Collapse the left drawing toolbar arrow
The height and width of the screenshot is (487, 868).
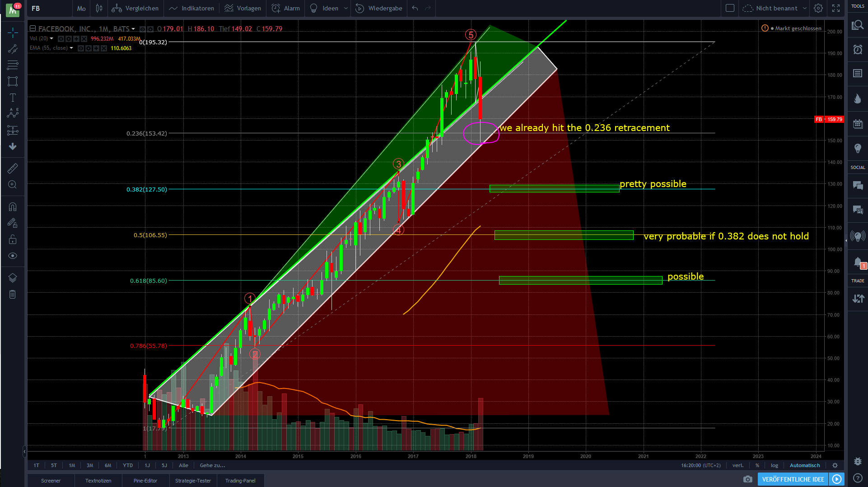coord(24,450)
